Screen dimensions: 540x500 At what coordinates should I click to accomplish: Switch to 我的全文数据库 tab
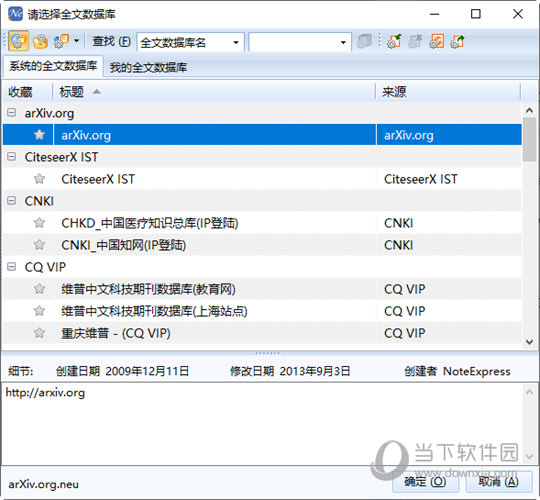tap(148, 67)
